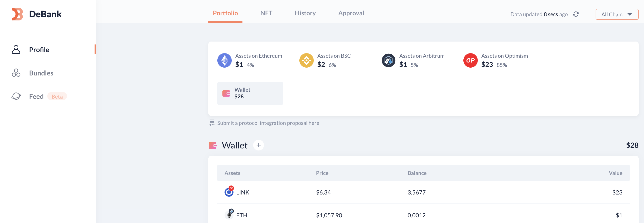Open the History tab
Image resolution: width=644 pixels, height=223 pixels.
pyautogui.click(x=305, y=13)
